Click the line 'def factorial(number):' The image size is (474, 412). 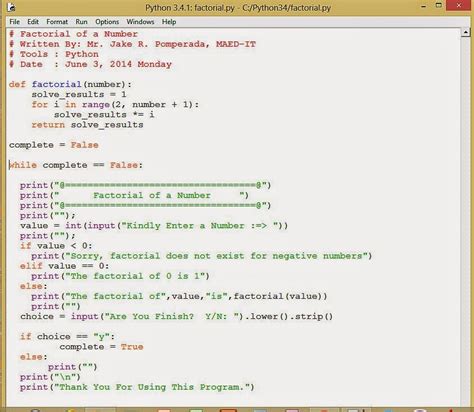[70, 84]
